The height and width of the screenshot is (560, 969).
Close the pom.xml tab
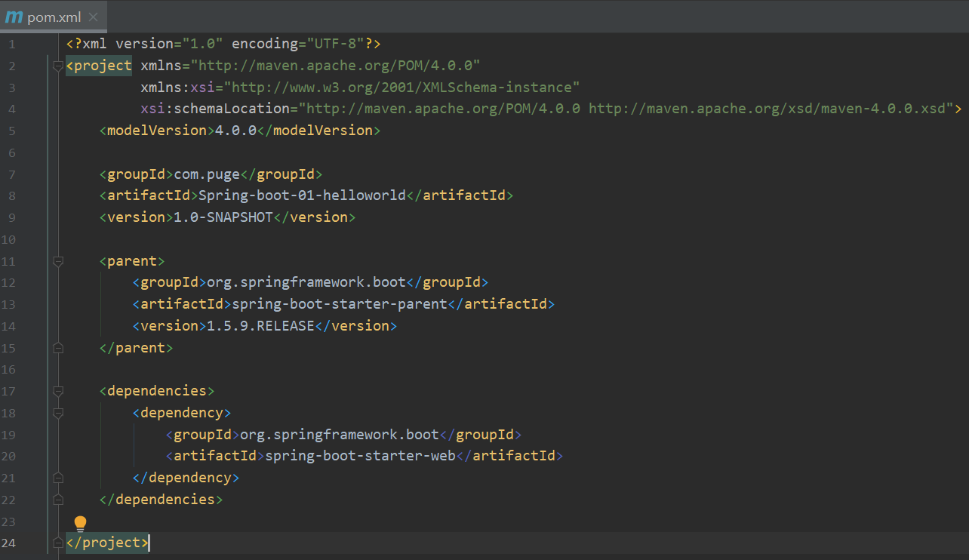click(x=93, y=17)
